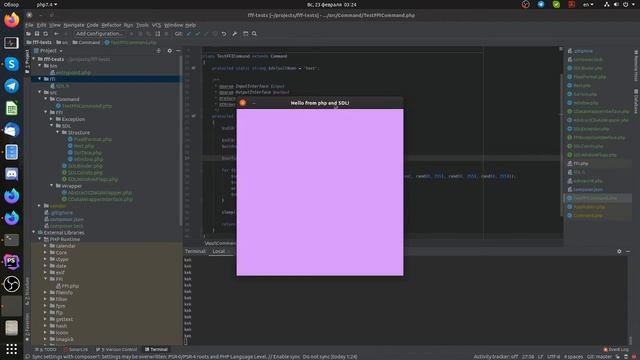Expand the calendar library folder
The image size is (640, 360).
[x=46, y=246]
